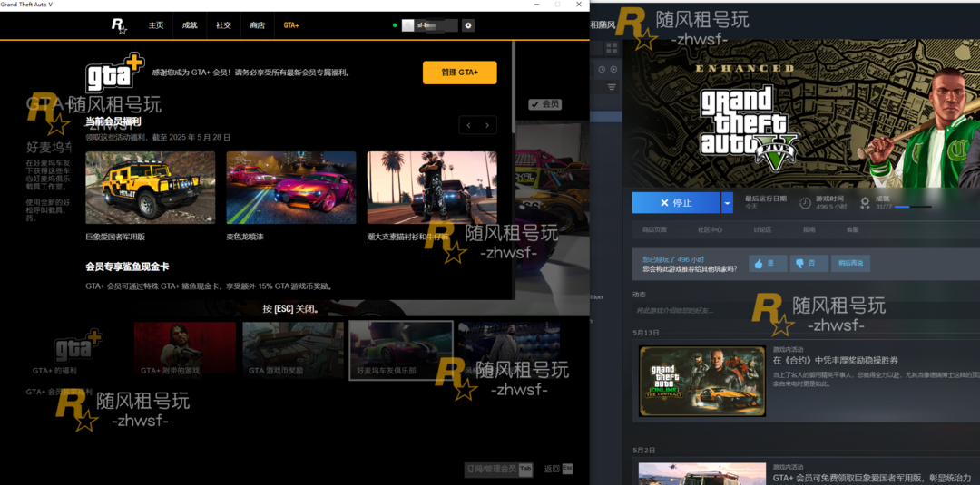Go to previous member benefit with left arrow
This screenshot has height=485, width=980.
pos(469,125)
